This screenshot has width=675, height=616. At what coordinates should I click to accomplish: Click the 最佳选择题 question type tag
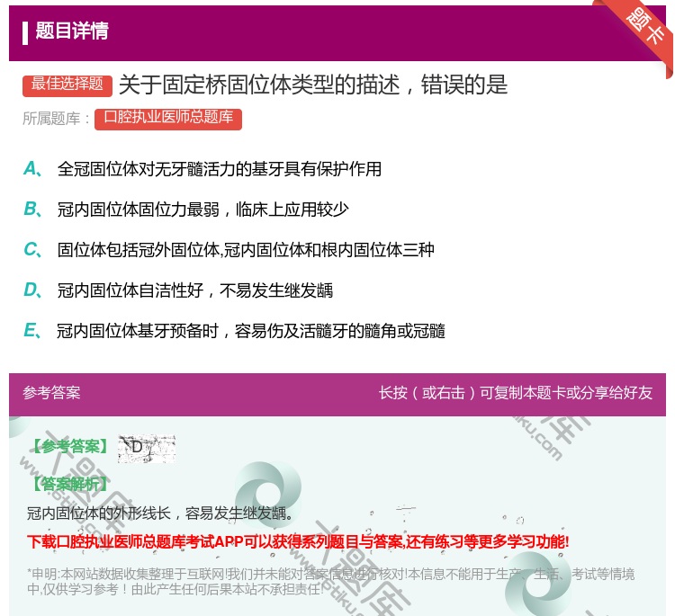tap(67, 85)
